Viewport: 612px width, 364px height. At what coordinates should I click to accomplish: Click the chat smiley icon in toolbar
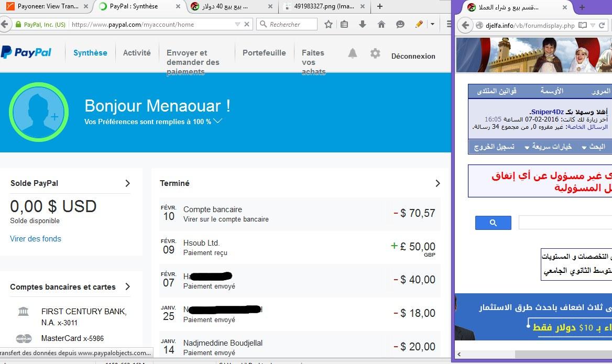[x=400, y=24]
